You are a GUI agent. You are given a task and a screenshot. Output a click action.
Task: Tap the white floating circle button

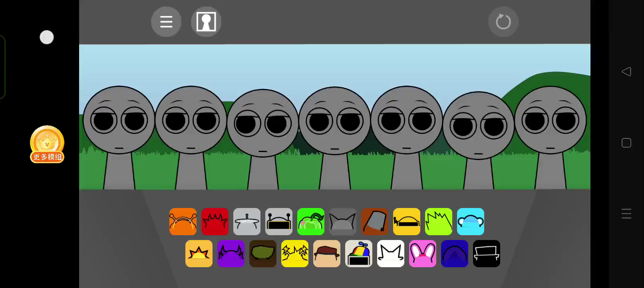tap(47, 37)
